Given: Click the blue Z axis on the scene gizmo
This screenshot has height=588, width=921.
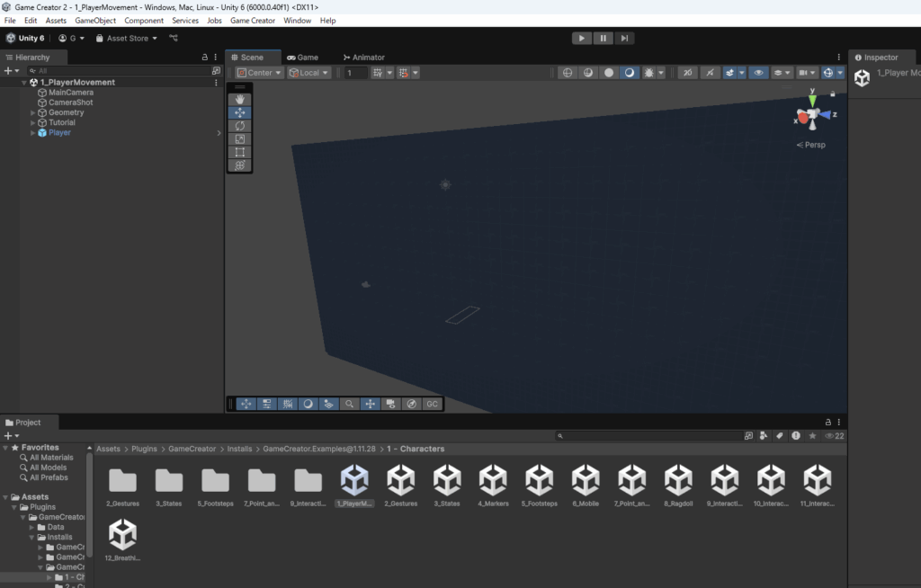Looking at the screenshot, I should pyautogui.click(x=826, y=115).
